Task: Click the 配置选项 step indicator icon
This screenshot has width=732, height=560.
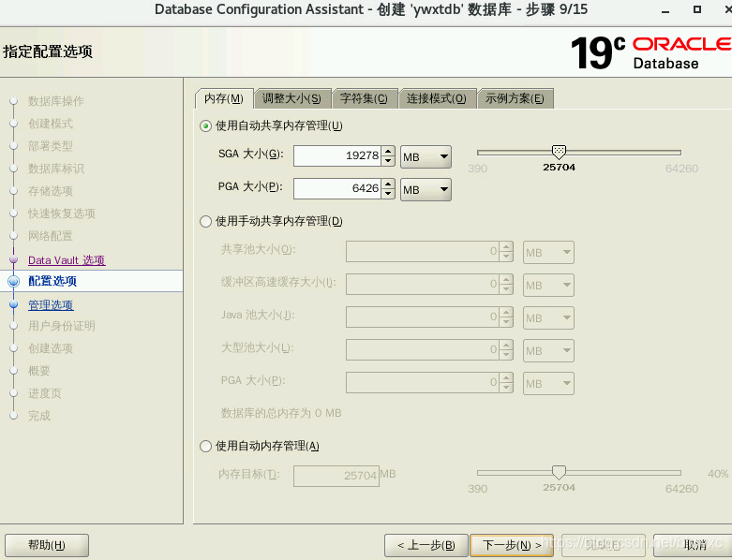Action: tap(13, 281)
